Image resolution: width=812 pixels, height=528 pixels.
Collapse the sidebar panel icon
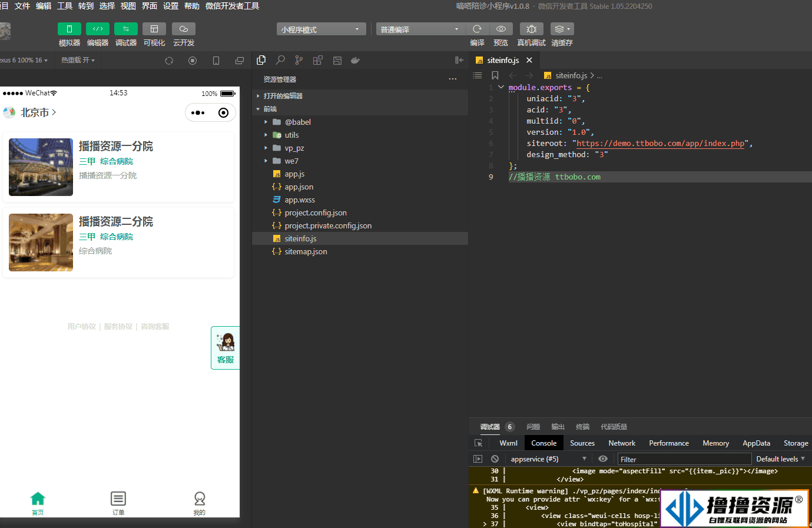click(x=459, y=60)
